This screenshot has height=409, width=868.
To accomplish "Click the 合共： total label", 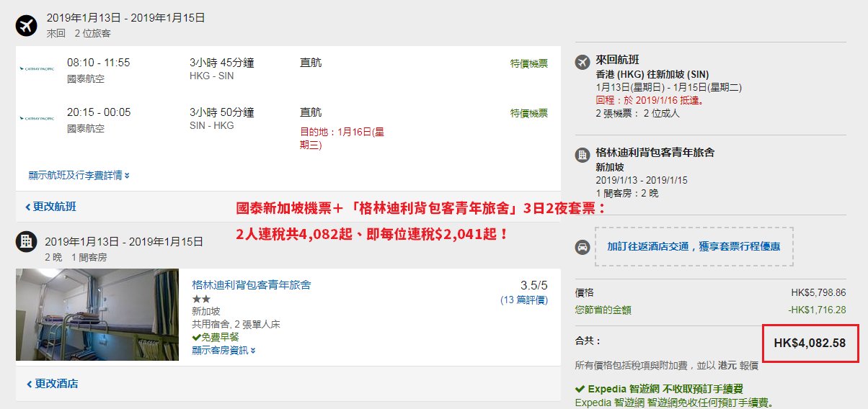I will tap(588, 341).
